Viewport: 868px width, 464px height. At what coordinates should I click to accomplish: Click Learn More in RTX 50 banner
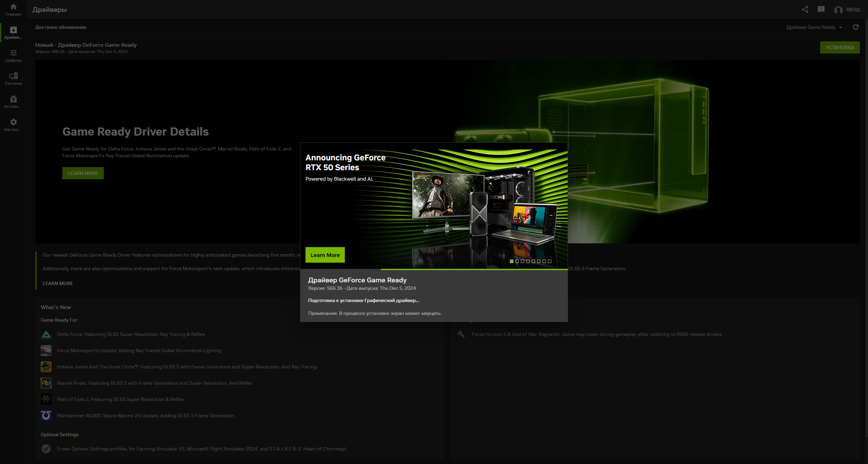point(325,255)
